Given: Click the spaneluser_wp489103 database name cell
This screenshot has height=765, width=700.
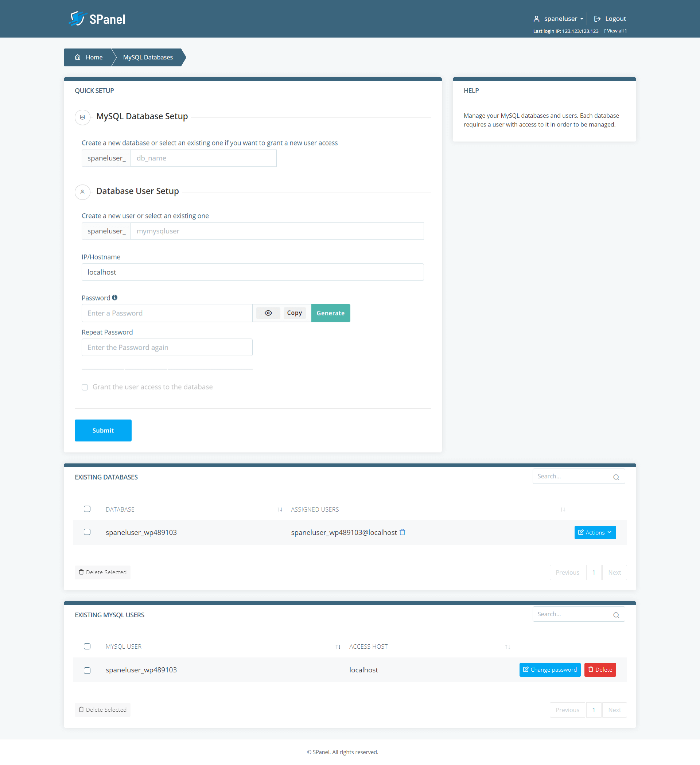Looking at the screenshot, I should point(141,532).
